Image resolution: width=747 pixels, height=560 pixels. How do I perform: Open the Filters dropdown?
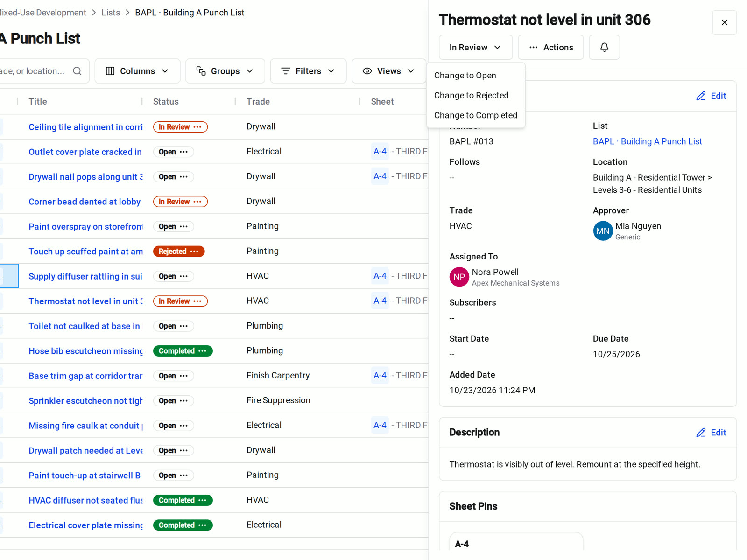308,71
